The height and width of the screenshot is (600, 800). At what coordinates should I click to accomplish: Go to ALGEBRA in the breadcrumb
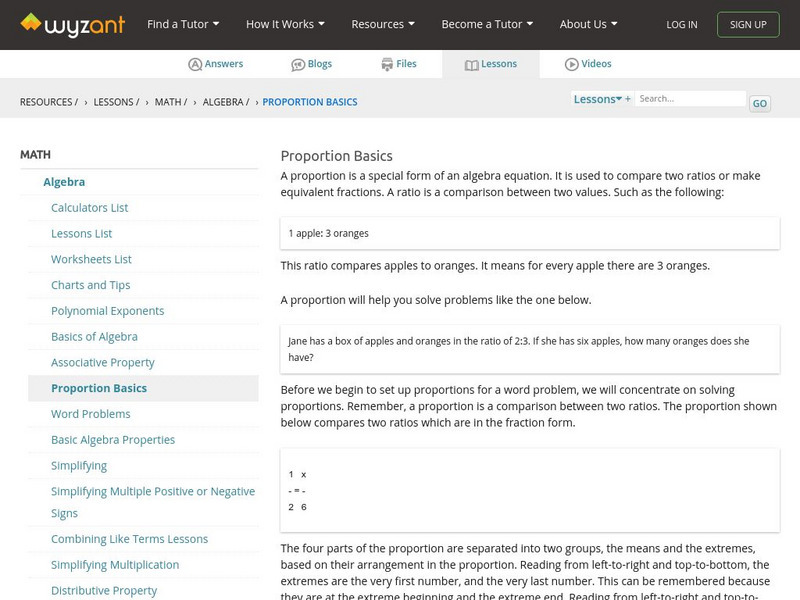pos(223,102)
